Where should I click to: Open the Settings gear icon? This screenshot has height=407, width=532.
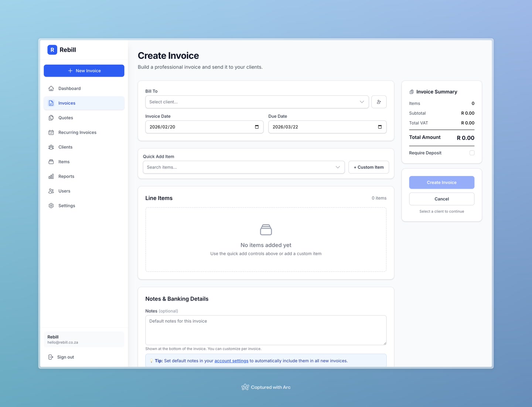pos(51,206)
